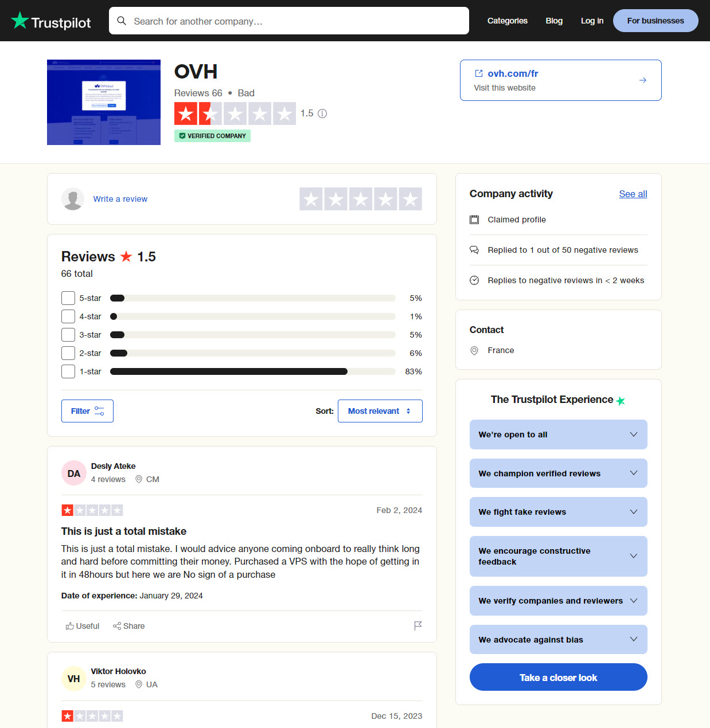Check the 5-star filter checkbox
The image size is (710, 728).
[x=68, y=298]
